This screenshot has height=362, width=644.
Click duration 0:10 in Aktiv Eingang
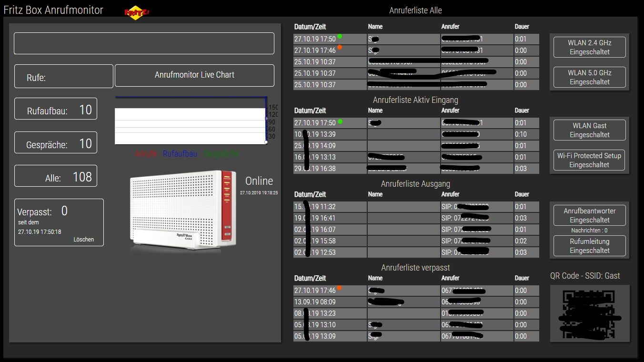pyautogui.click(x=521, y=134)
